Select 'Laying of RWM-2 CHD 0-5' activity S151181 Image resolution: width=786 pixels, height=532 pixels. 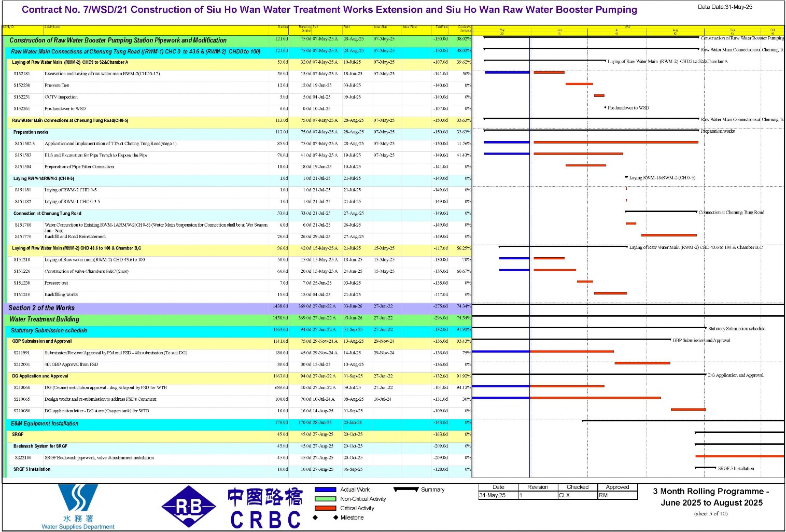point(71,190)
